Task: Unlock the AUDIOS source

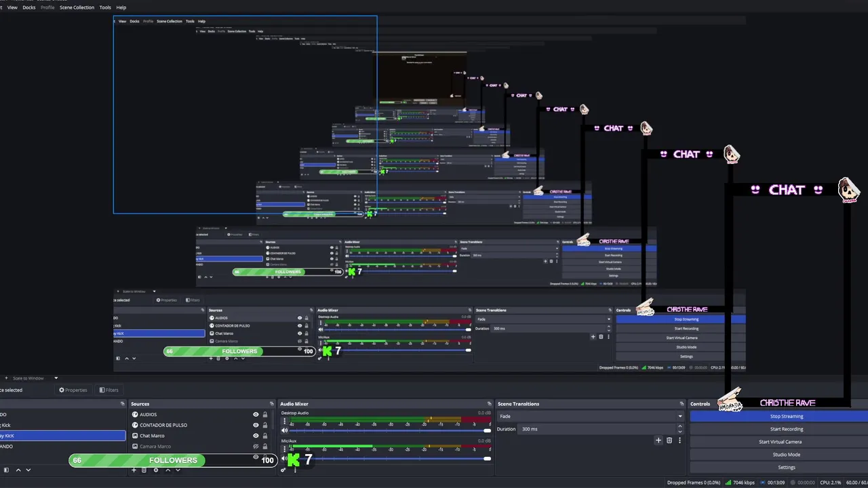Action: coord(265,414)
